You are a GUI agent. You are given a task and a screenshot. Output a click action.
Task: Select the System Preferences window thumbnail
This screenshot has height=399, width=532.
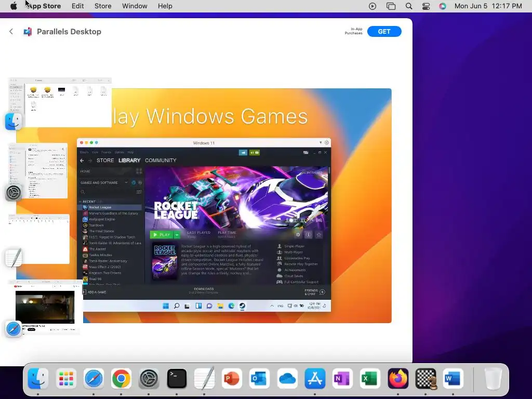38,171
